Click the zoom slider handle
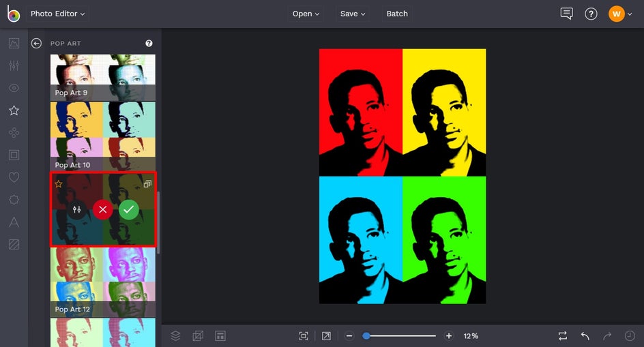Viewport: 644px width, 347px height. coord(366,336)
